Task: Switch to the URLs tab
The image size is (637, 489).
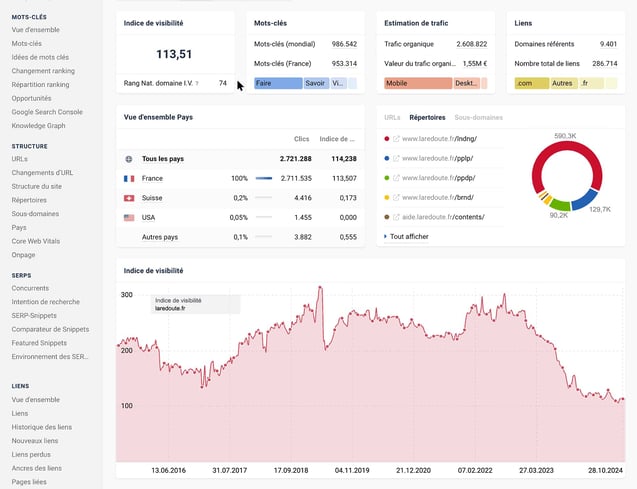Action: (392, 117)
